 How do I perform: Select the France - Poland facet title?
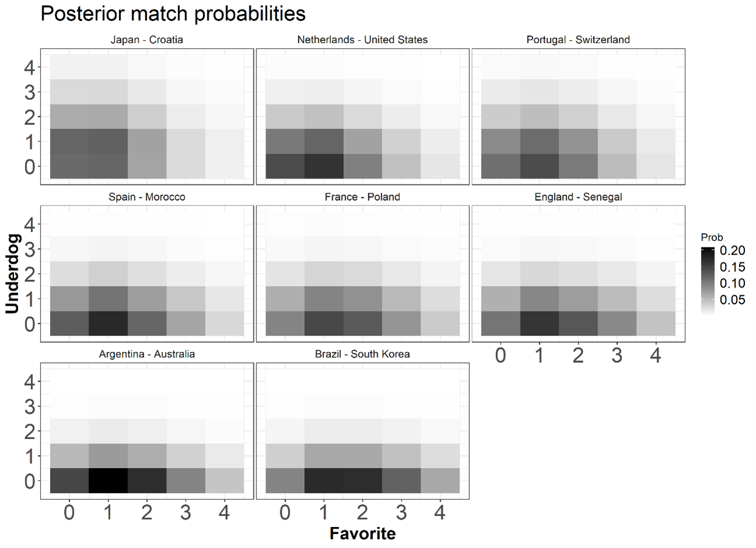pos(362,197)
